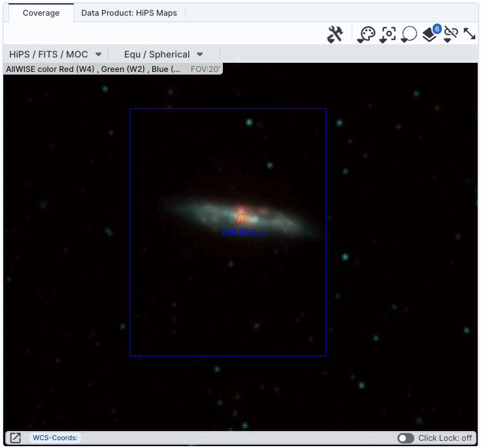Open the layers panel showing 6 layers
This screenshot has width=481, height=448.
(x=429, y=35)
